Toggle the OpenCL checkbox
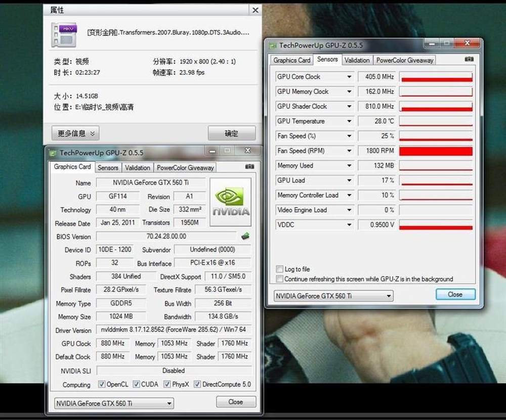The height and width of the screenshot is (420, 506). point(102,384)
